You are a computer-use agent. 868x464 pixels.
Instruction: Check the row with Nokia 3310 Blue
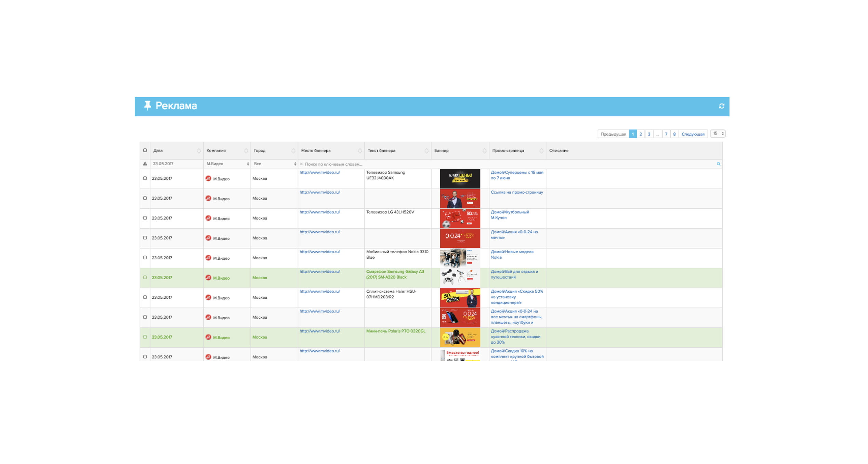pyautogui.click(x=145, y=258)
